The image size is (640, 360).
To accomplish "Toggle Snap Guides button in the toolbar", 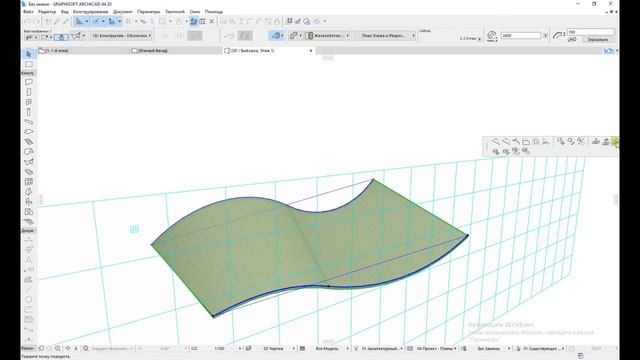I will point(95,21).
